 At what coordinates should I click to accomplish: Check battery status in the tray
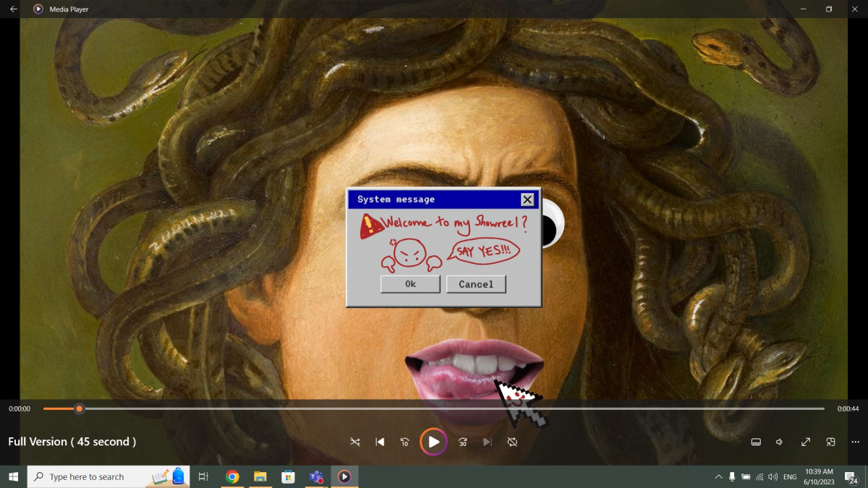click(746, 476)
